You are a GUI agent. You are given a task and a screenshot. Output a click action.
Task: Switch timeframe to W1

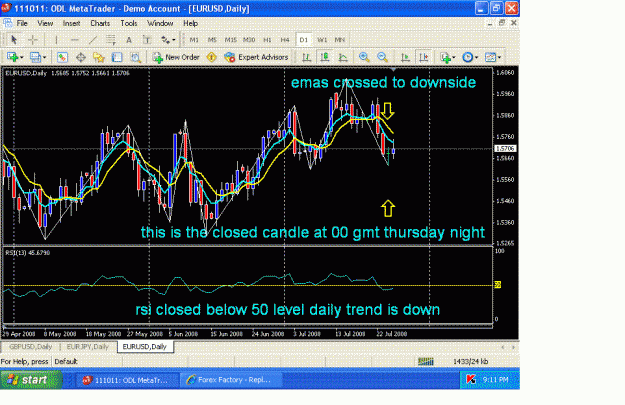click(322, 40)
